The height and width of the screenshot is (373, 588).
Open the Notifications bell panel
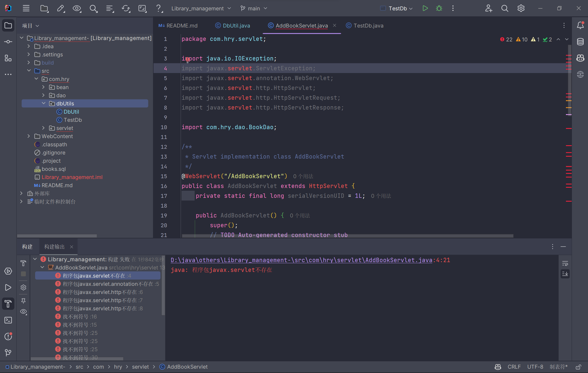[580, 25]
